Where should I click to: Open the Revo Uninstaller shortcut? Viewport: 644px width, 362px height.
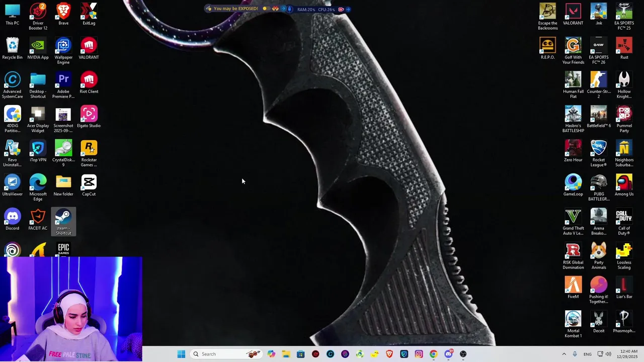coord(12,153)
